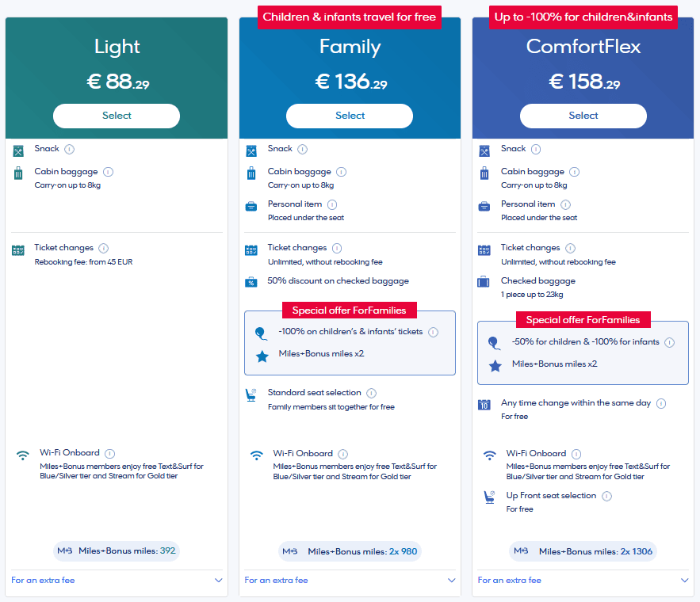Click info icon by Family Standard seat selection
The height and width of the screenshot is (602, 700).
pyautogui.click(x=371, y=393)
